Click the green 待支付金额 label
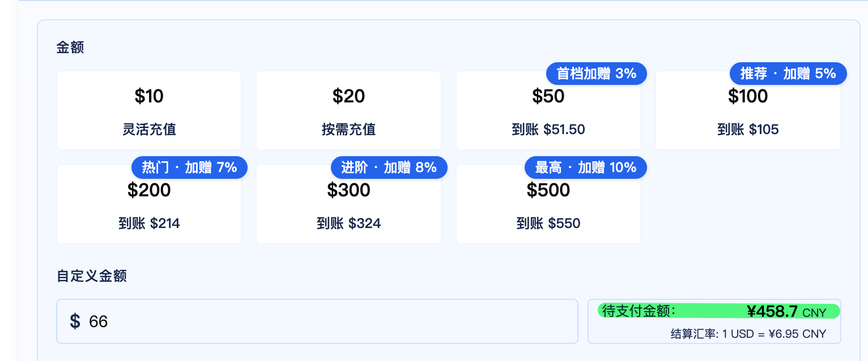Viewport: 868px width, 361px height. [x=639, y=311]
